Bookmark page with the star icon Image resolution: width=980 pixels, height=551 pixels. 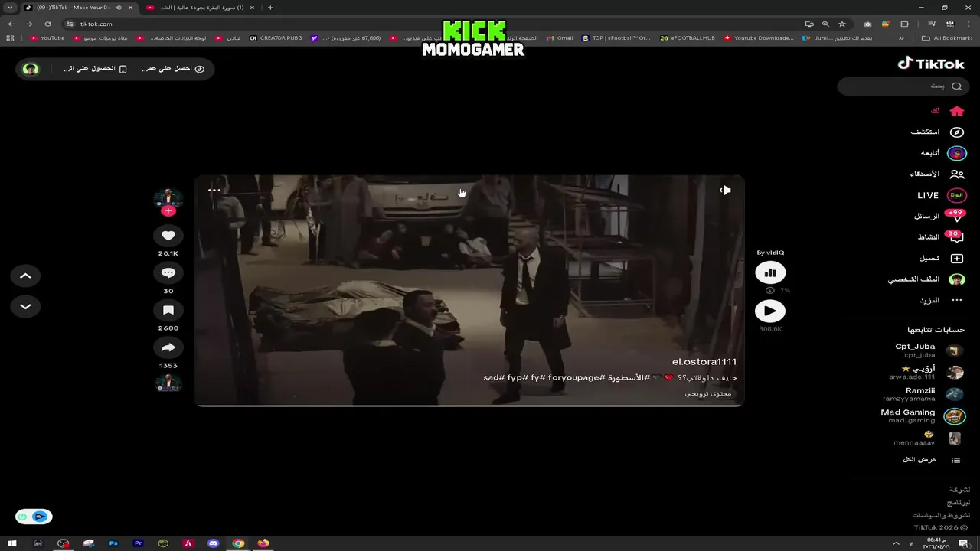click(x=841, y=24)
